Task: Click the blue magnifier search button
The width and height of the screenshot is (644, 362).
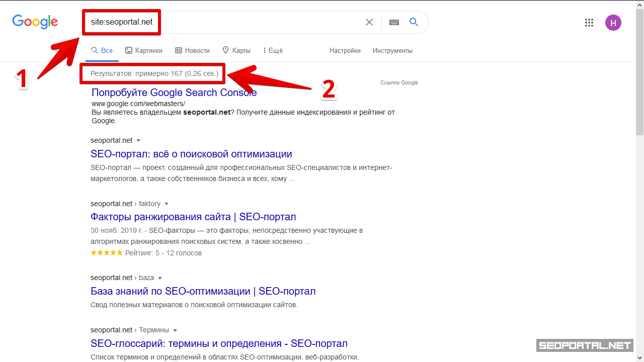Action: [414, 22]
